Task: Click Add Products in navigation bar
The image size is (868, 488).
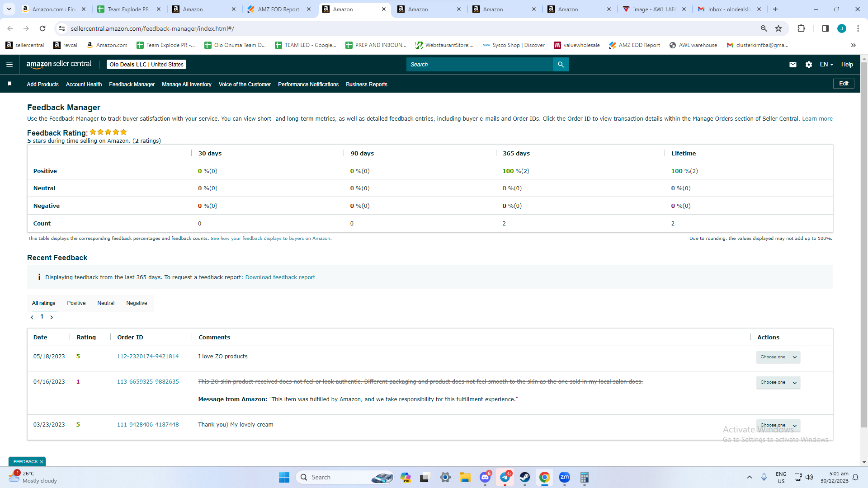Action: coord(42,84)
